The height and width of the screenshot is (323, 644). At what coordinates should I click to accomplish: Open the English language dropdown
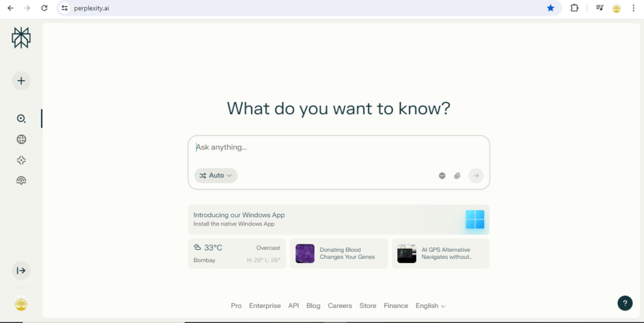pyautogui.click(x=430, y=306)
